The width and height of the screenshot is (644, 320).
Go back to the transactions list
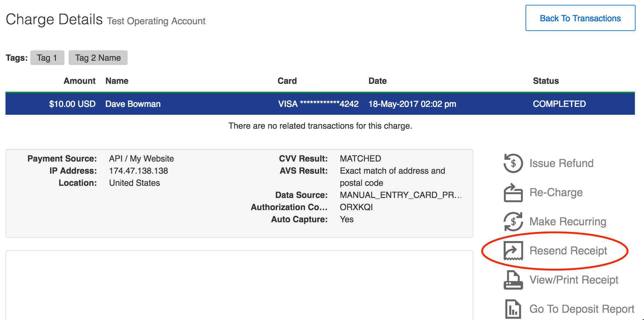tap(580, 18)
